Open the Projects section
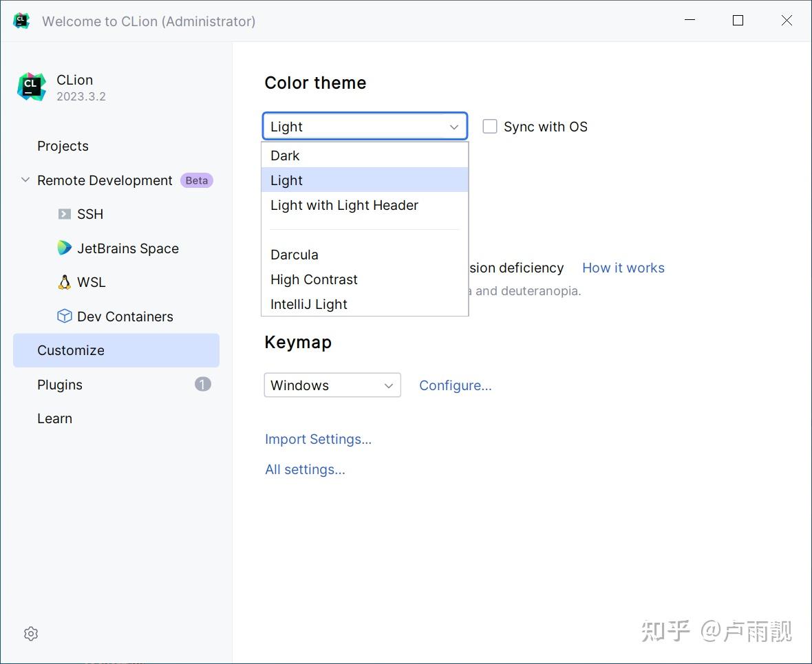 click(63, 146)
